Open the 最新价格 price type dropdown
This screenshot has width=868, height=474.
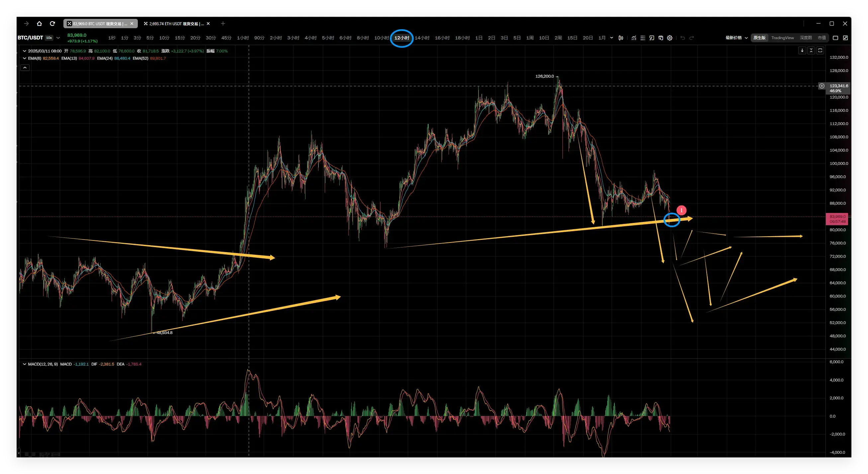pyautogui.click(x=736, y=38)
